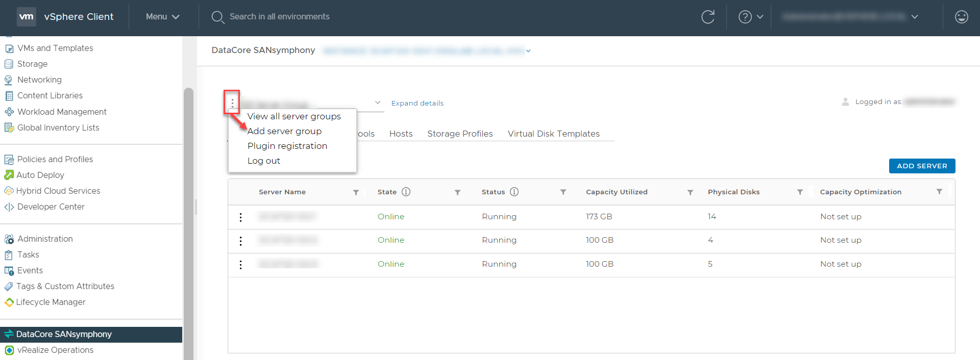Select Plugin registration menu entry

(287, 146)
